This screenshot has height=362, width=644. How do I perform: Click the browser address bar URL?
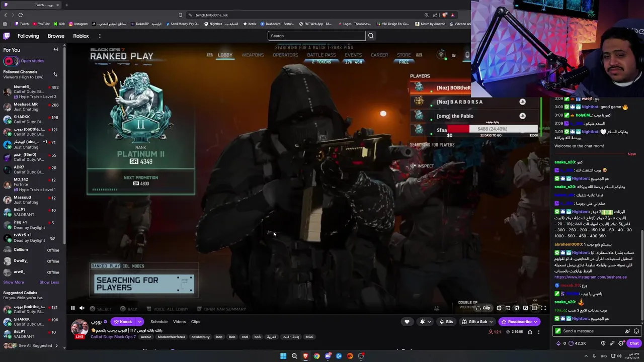(212, 15)
